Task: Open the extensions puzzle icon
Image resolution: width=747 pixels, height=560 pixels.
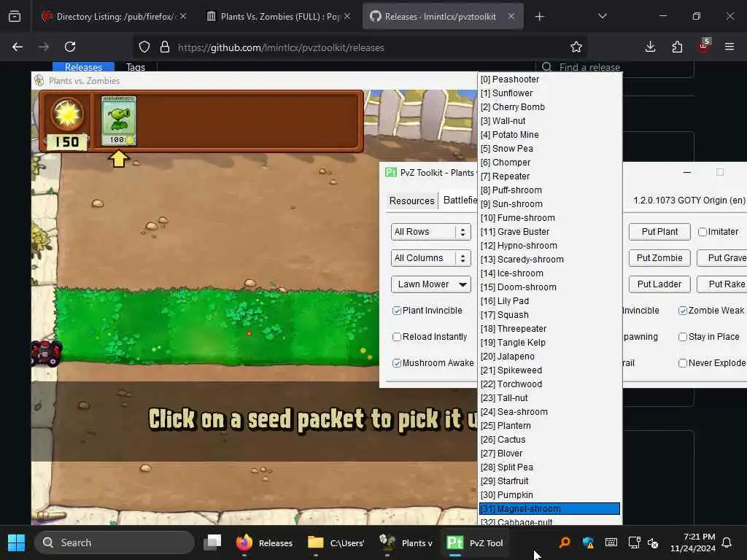Action: point(676,47)
